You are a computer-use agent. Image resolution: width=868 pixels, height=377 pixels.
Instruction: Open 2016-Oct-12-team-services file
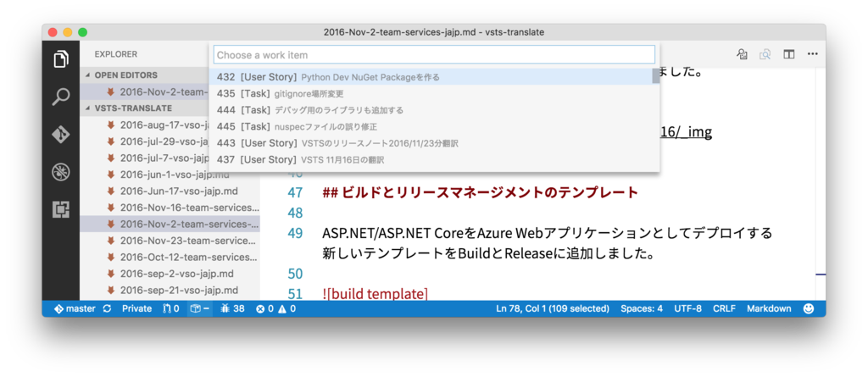pos(170,258)
